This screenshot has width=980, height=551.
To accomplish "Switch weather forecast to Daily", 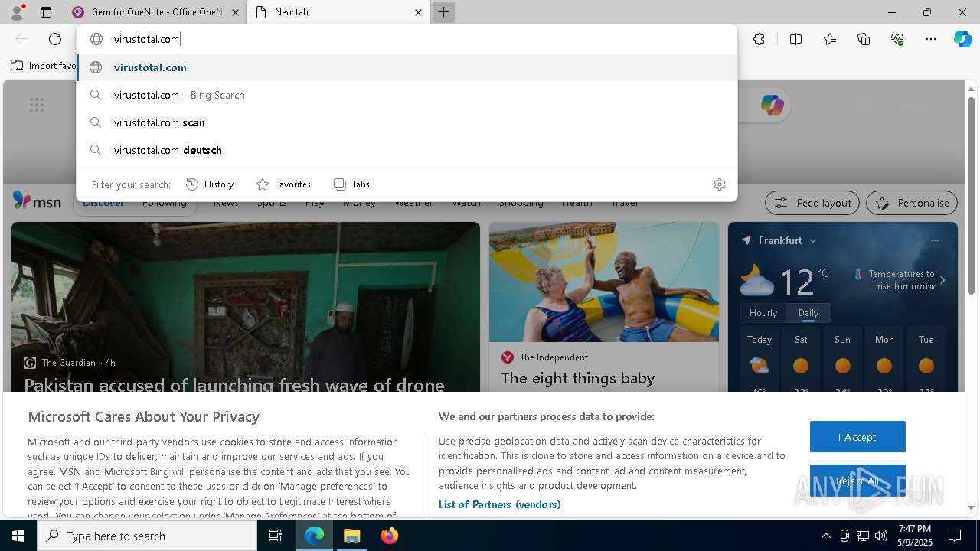I will point(808,313).
